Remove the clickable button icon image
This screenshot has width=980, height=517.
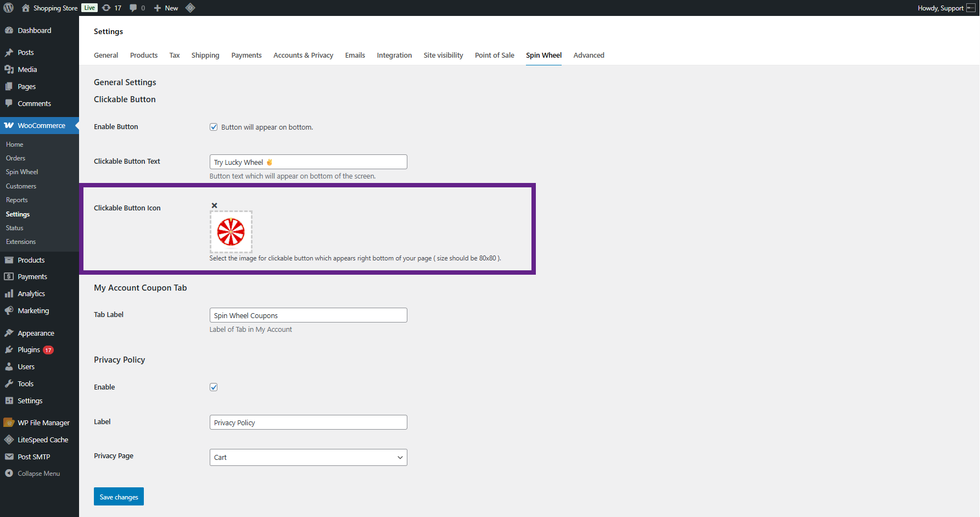click(x=215, y=205)
